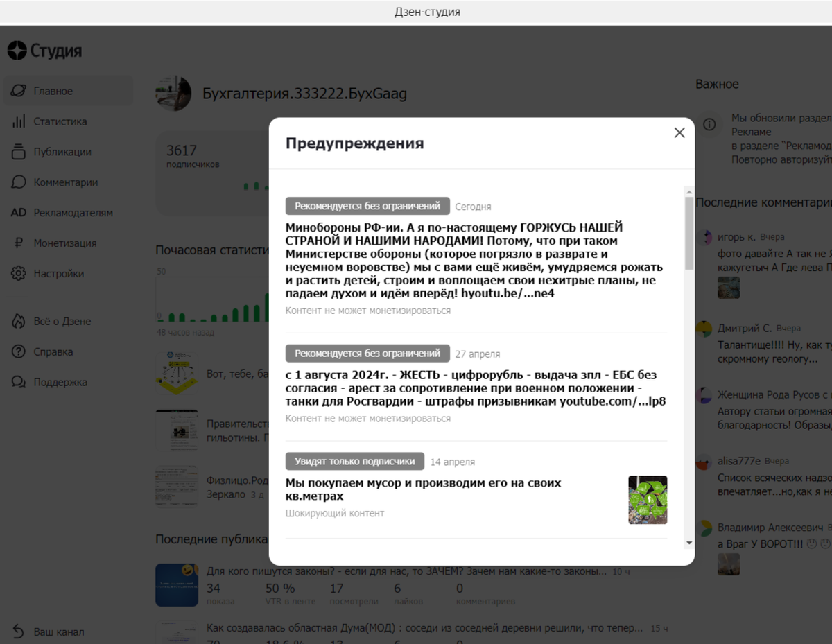Click the 'Шокирующий контент' label

335,513
